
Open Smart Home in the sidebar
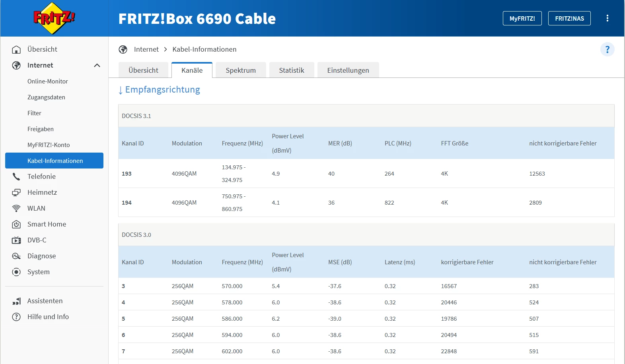click(47, 224)
